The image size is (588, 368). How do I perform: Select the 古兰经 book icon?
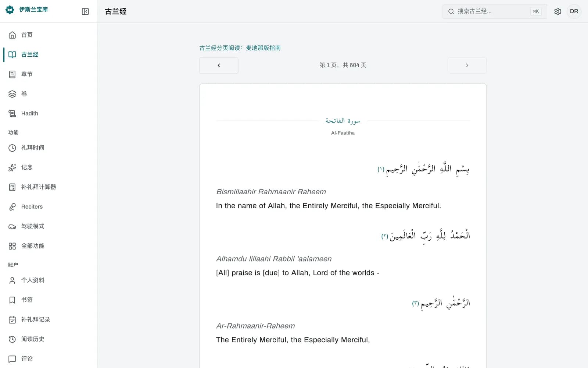tap(12, 54)
